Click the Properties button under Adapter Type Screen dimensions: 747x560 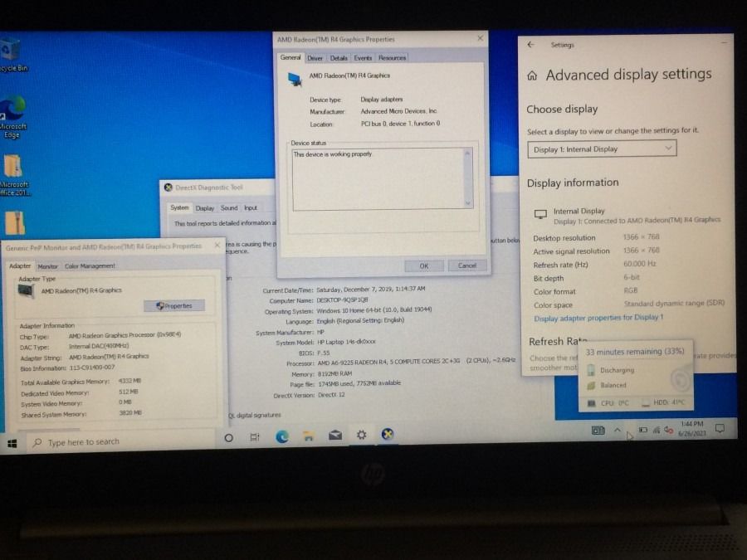coord(173,305)
